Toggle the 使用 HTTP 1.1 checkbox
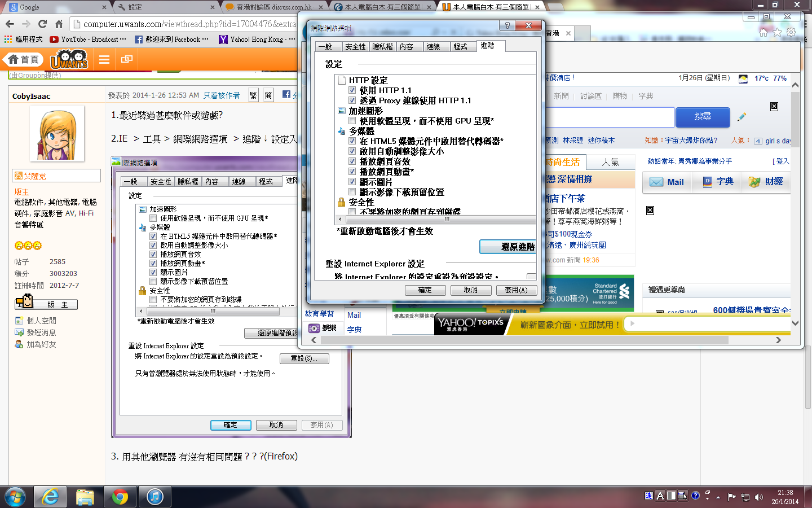This screenshot has height=508, width=812. (x=352, y=90)
